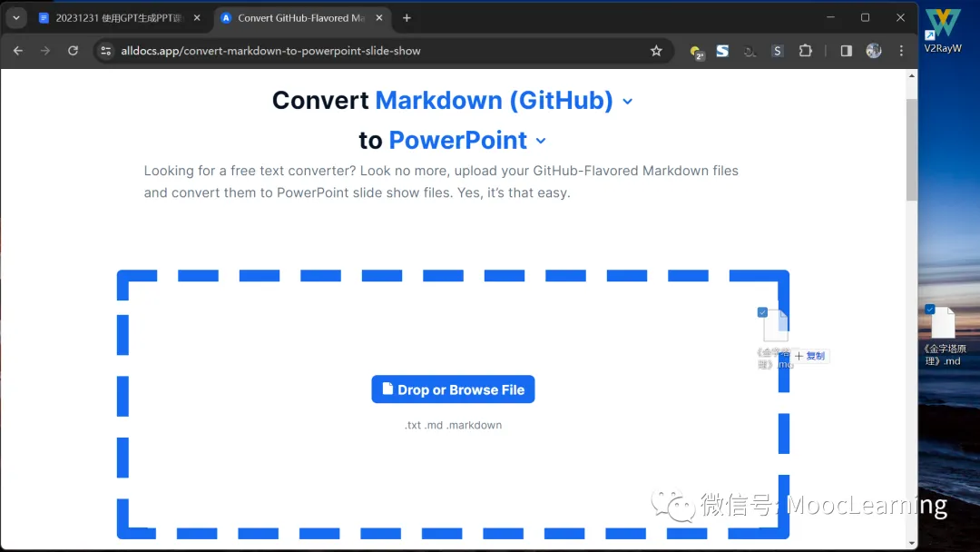Close the Convert GitHub-Flavored Markdown tab
The image size is (980, 552).
pyautogui.click(x=378, y=18)
